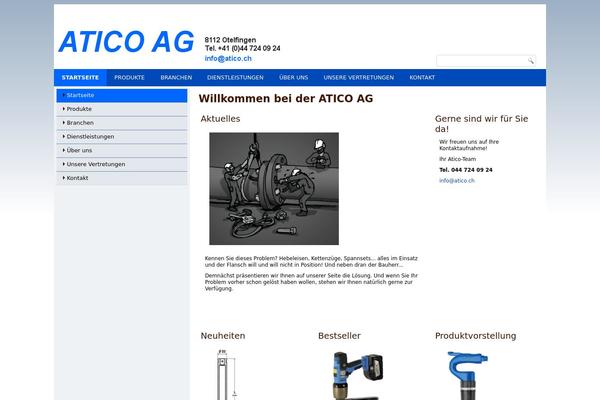This screenshot has width=600, height=400.
Task: Click arrow beside sidebar Über uns
Action: (64, 150)
